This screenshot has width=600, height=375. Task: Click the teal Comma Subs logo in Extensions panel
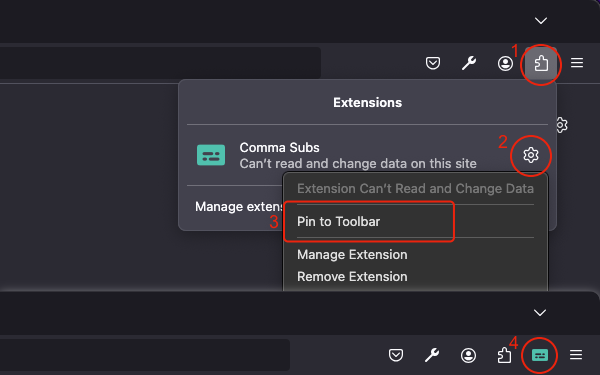click(211, 155)
